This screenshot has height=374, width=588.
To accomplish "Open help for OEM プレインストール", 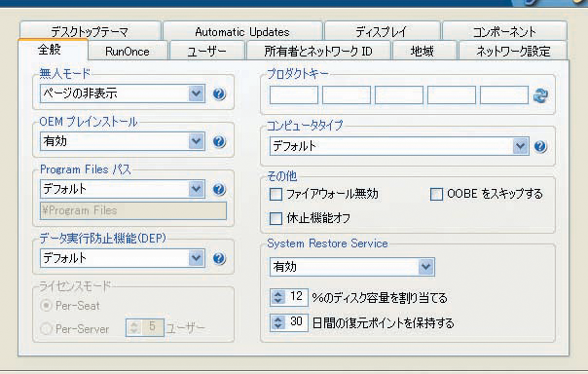I will click(219, 141).
